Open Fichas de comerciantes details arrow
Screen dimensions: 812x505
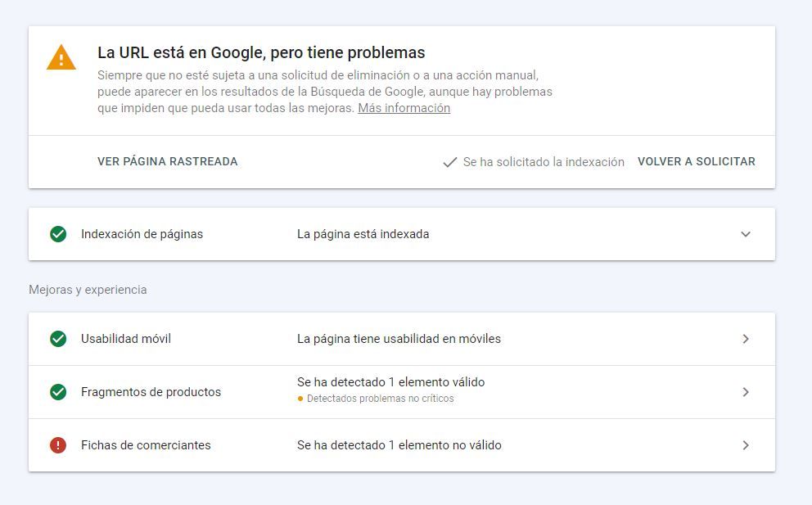pos(746,445)
